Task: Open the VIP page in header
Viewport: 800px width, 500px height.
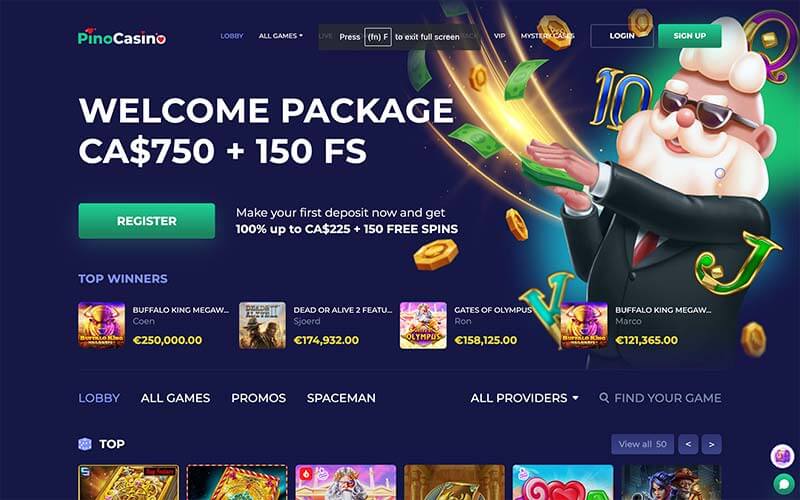Action: pos(499,36)
